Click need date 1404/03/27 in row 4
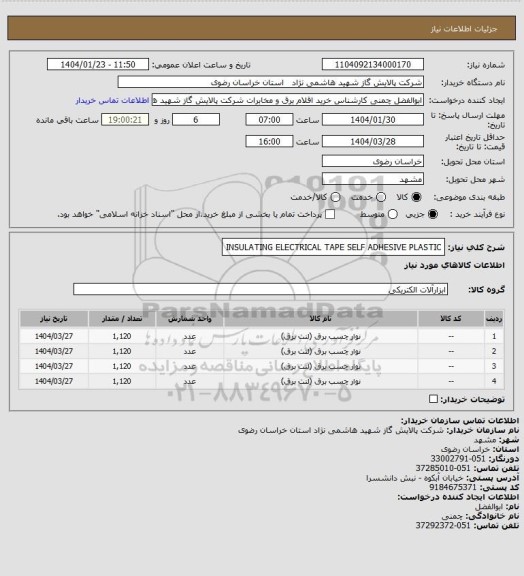Image resolution: width=524 pixels, height=576 pixels. coord(54,381)
